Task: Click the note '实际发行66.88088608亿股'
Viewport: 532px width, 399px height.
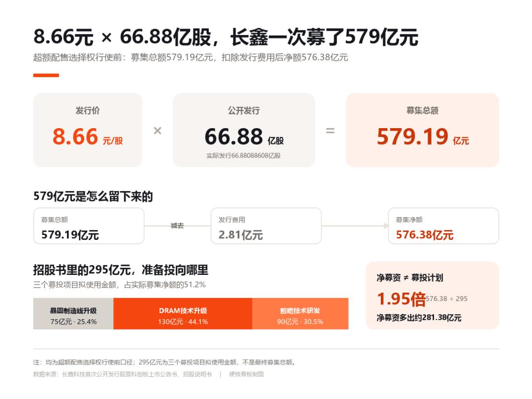Action: pos(244,156)
